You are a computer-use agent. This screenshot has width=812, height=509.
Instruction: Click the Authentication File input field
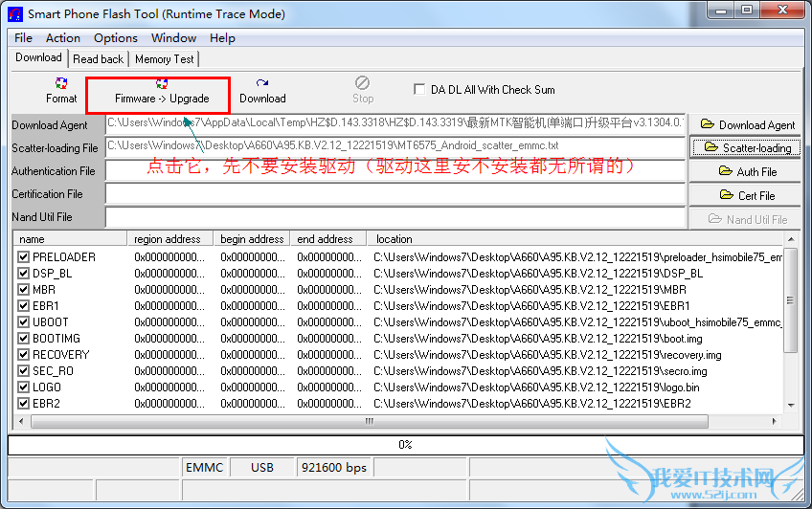395,170
